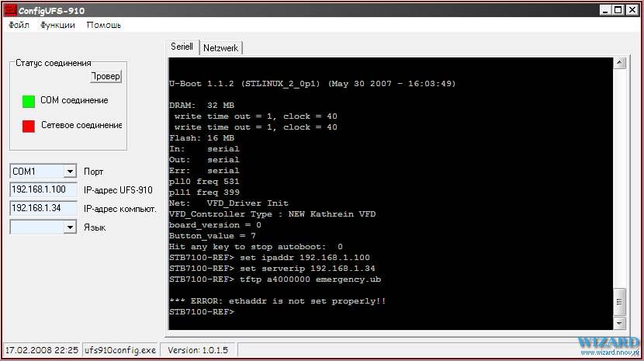Open the Файл menu
The height and width of the screenshot is (361, 644).
(19, 25)
